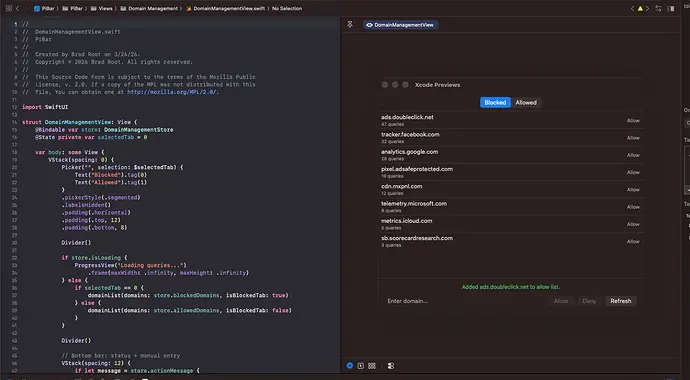
Task: Go back in editor history
Action: (18, 8)
